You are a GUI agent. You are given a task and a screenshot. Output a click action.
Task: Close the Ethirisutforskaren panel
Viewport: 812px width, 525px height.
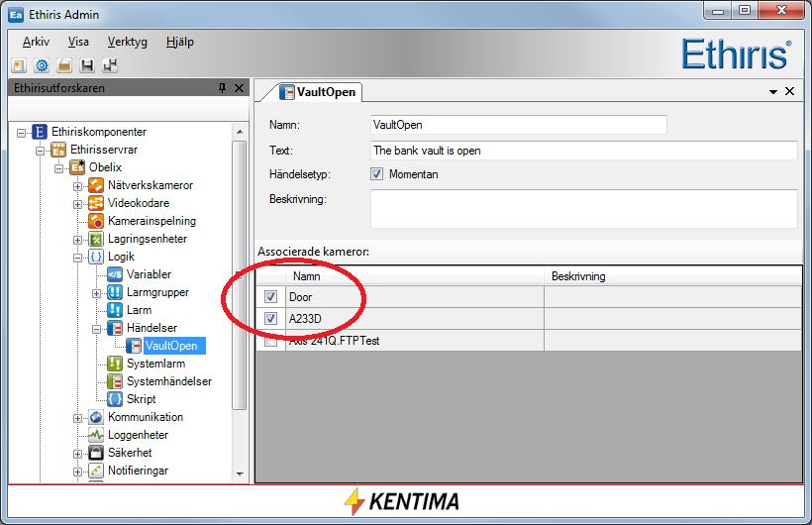(239, 88)
